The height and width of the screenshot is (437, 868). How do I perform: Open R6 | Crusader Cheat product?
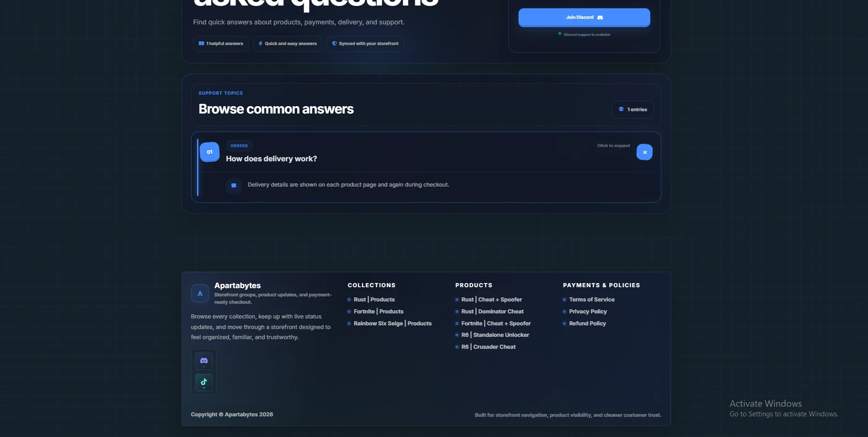coord(488,347)
